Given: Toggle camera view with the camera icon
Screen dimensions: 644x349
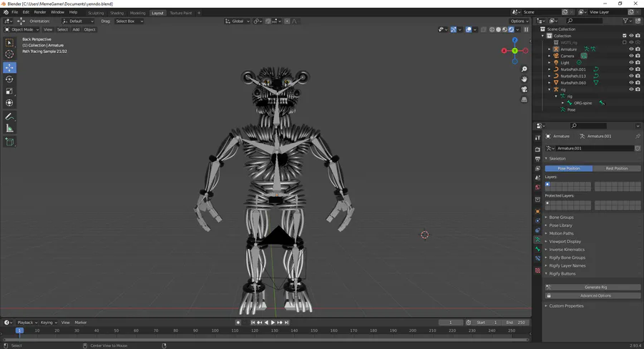Looking at the screenshot, I should click(x=524, y=89).
